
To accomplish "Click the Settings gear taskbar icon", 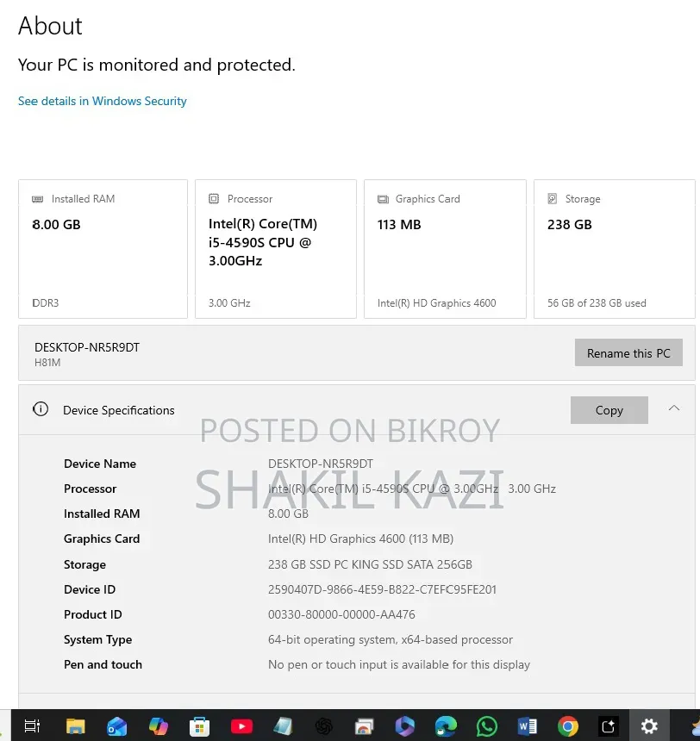I will pos(649,725).
